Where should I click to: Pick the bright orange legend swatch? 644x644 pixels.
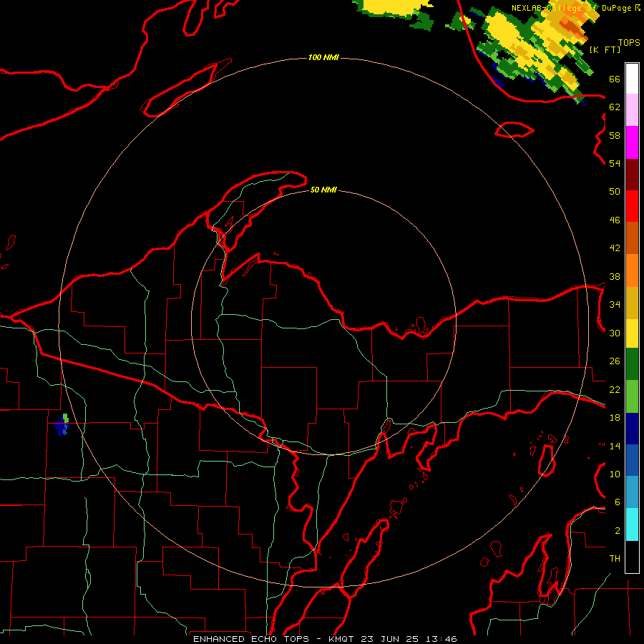pos(632,270)
